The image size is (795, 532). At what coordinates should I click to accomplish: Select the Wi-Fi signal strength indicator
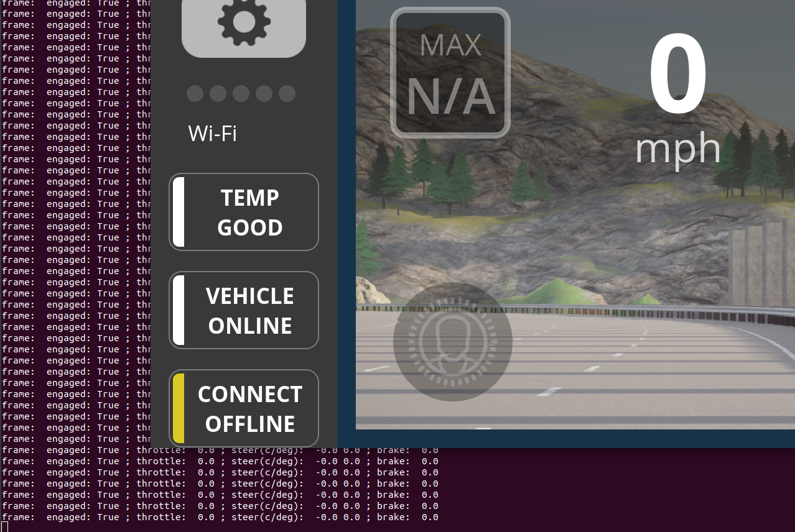(240, 93)
